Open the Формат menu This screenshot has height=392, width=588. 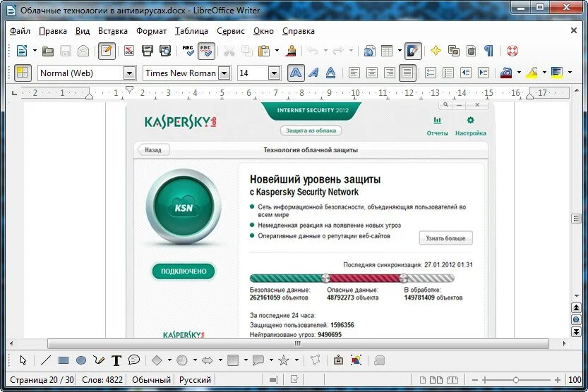[x=151, y=31]
